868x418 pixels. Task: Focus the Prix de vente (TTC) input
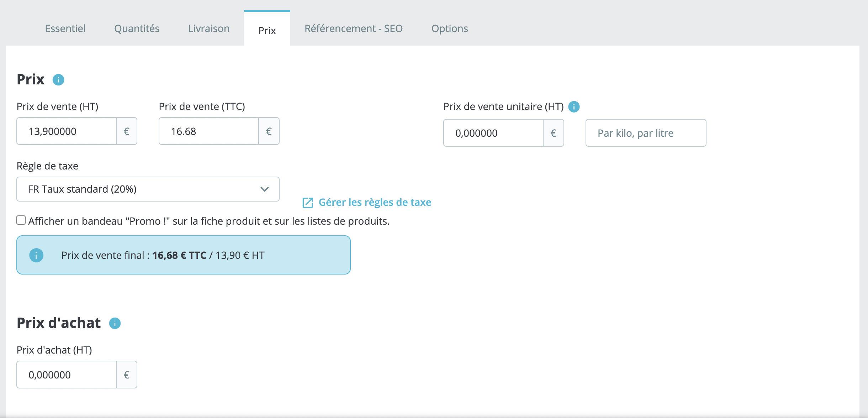tap(209, 131)
